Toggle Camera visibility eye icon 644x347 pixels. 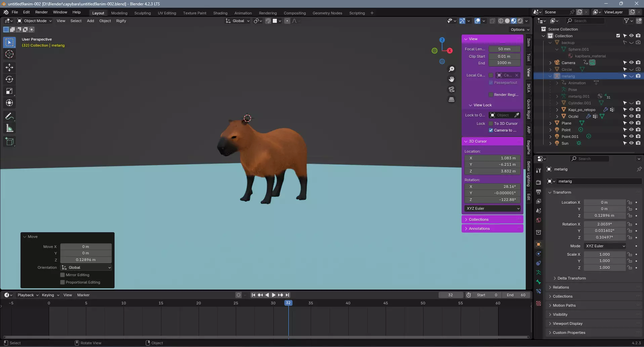click(x=631, y=62)
